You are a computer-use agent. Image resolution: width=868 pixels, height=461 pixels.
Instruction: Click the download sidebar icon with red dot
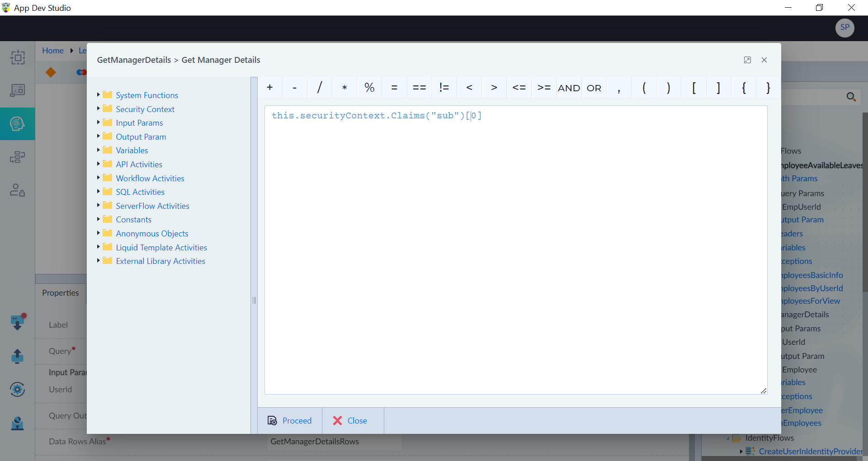tap(18, 322)
